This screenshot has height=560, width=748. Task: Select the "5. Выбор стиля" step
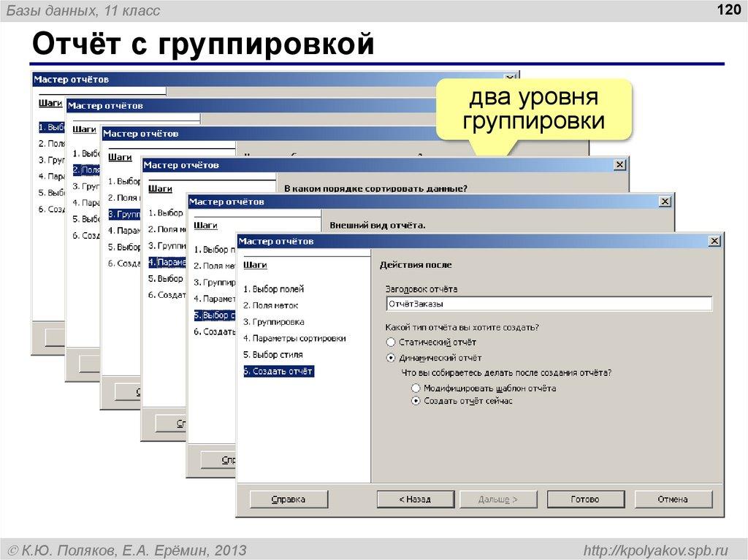click(x=274, y=353)
